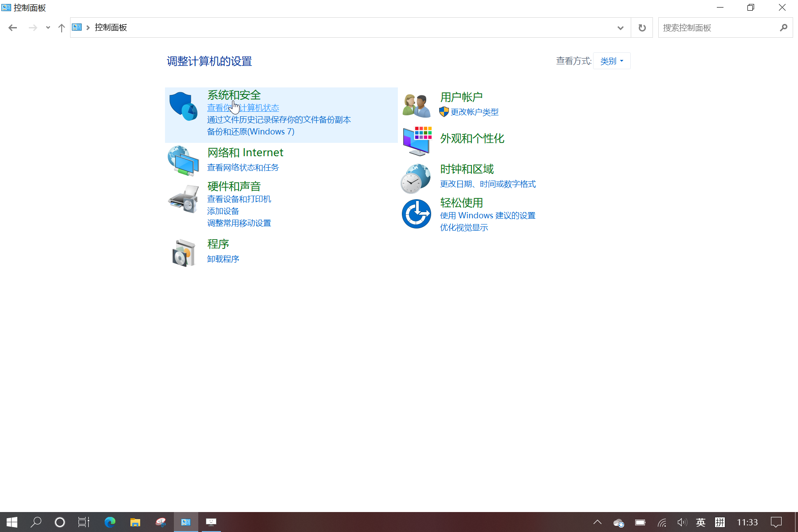This screenshot has width=798, height=532.
Task: Open the 更改帐户类型 link
Action: pos(474,112)
